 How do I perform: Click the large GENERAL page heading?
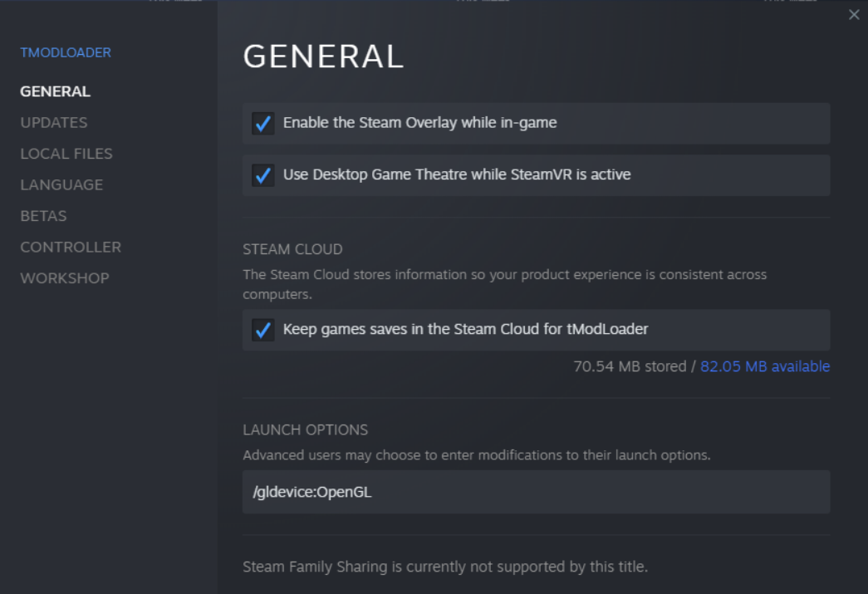click(x=323, y=56)
